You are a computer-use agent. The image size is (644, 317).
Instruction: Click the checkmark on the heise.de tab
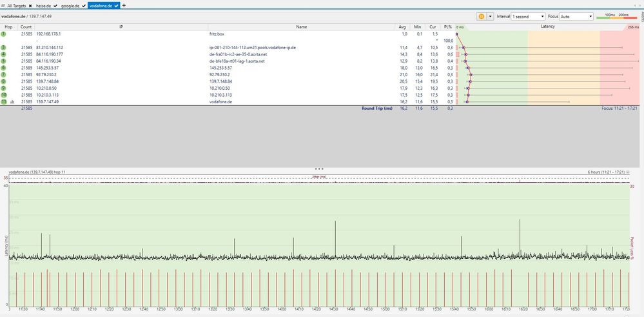[x=56, y=5]
